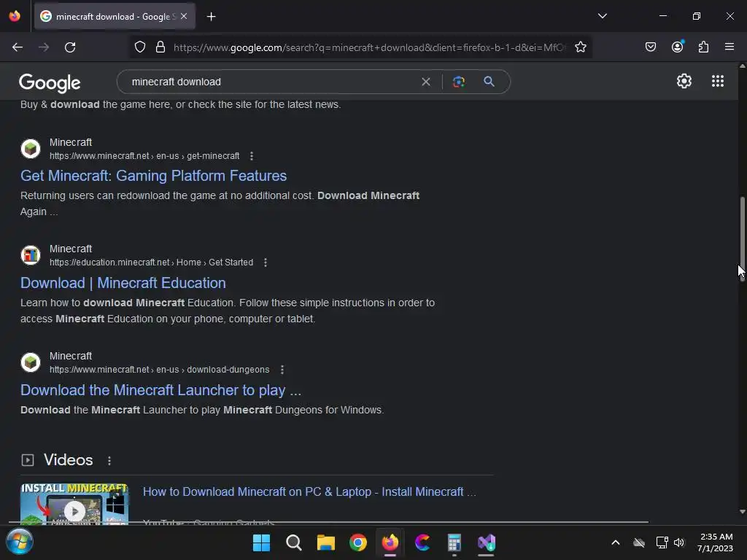Open the tracking protection shield icon
The image size is (747, 560).
click(139, 47)
